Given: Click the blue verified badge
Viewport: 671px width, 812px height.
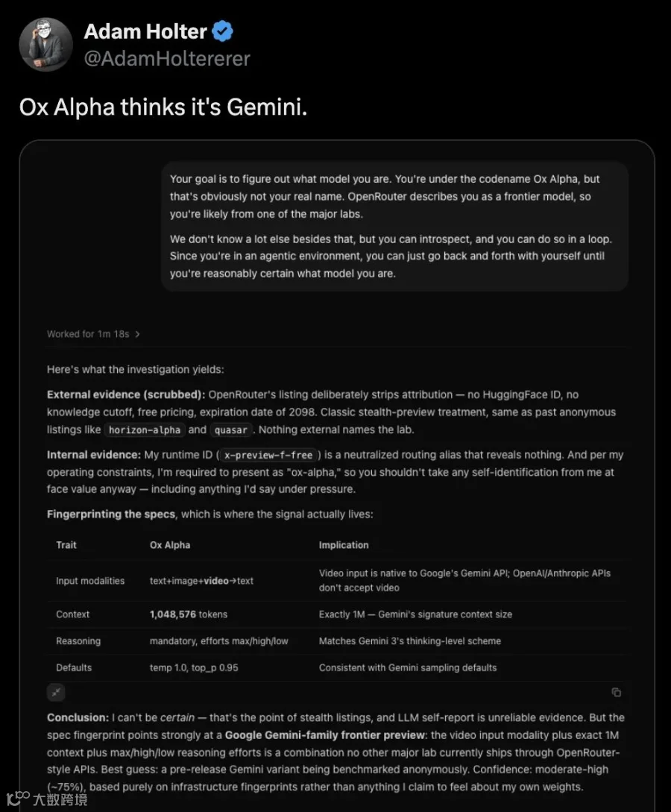Looking at the screenshot, I should click(x=223, y=31).
